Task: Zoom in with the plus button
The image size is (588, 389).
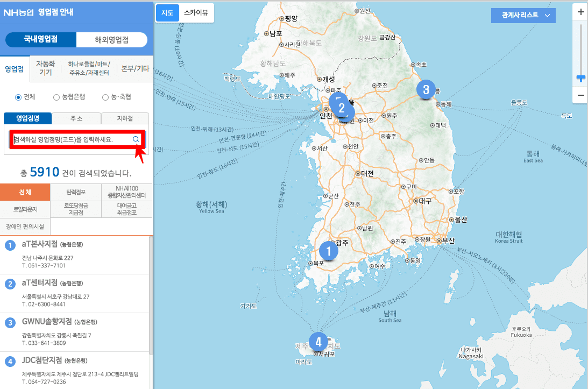Action: (x=580, y=12)
